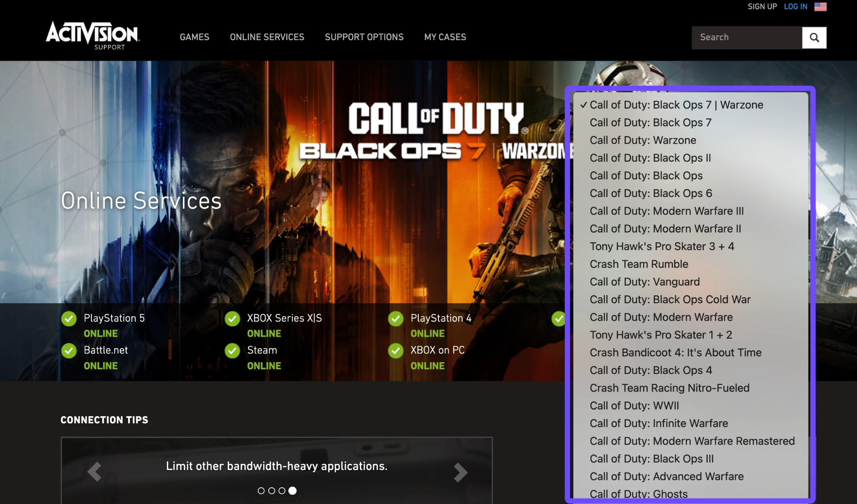Select Crash Team Rumble from list
Image resolution: width=857 pixels, height=504 pixels.
coord(691,264)
